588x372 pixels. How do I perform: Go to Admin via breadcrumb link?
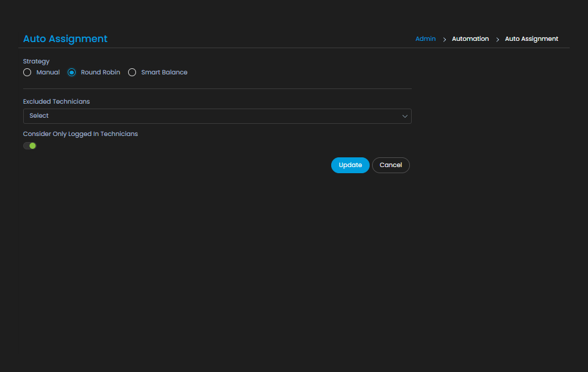coord(425,39)
